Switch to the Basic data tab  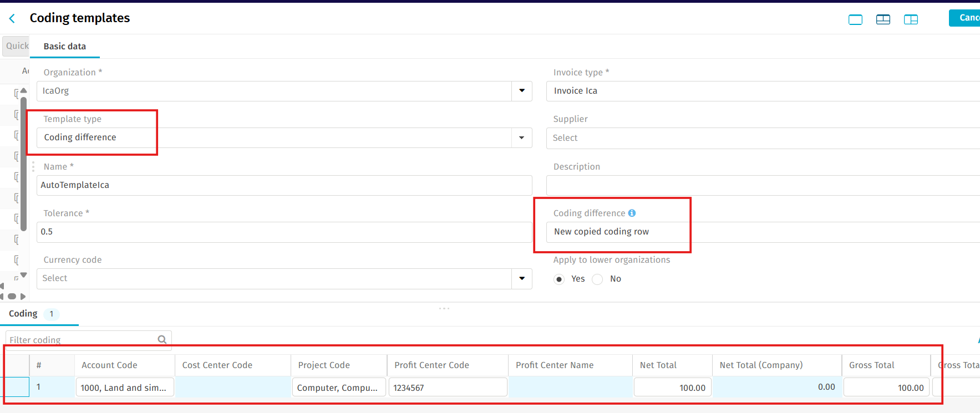[x=65, y=47]
